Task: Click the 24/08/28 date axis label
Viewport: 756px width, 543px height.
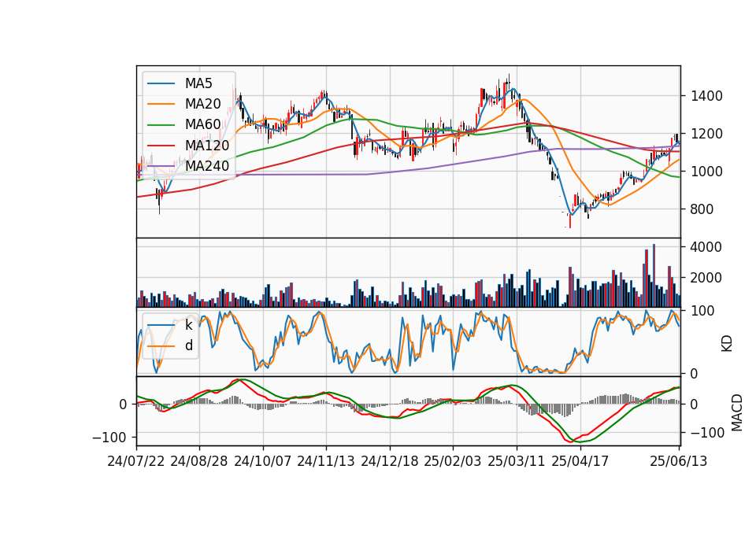Action: click(199, 461)
